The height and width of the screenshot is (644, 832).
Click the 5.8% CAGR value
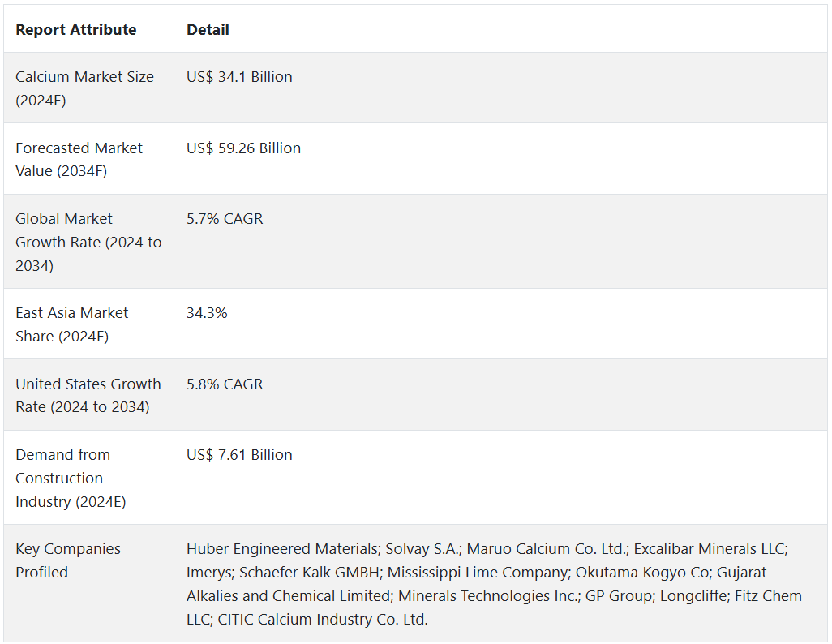point(225,384)
